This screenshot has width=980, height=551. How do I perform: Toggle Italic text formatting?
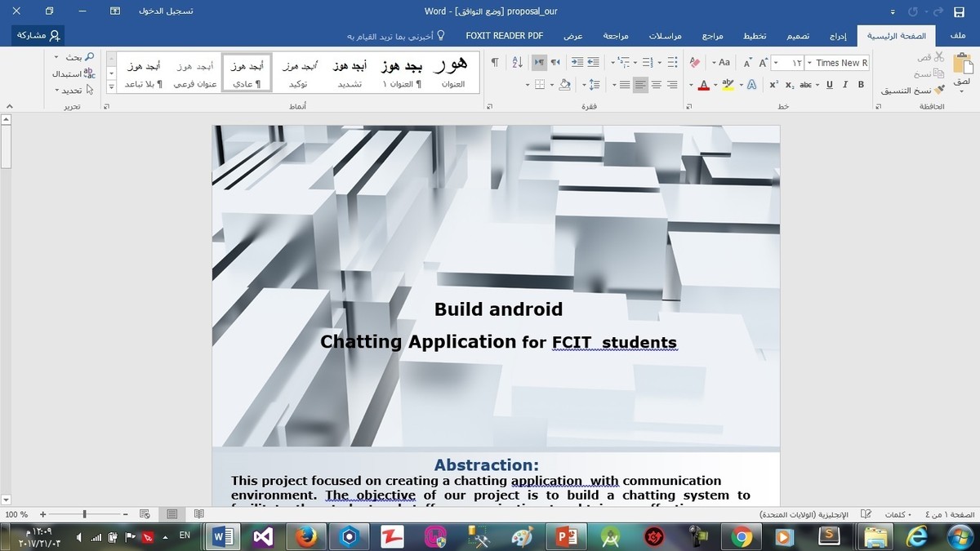845,85
